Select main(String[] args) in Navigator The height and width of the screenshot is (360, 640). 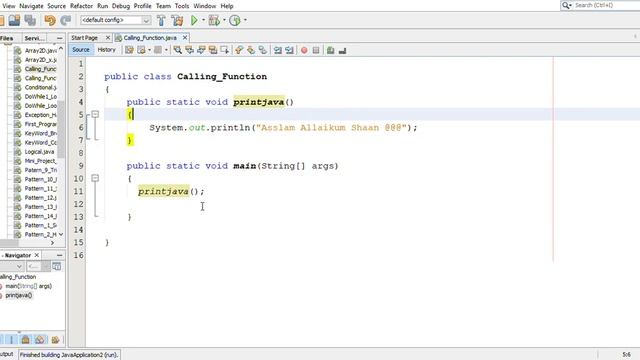pos(29,286)
